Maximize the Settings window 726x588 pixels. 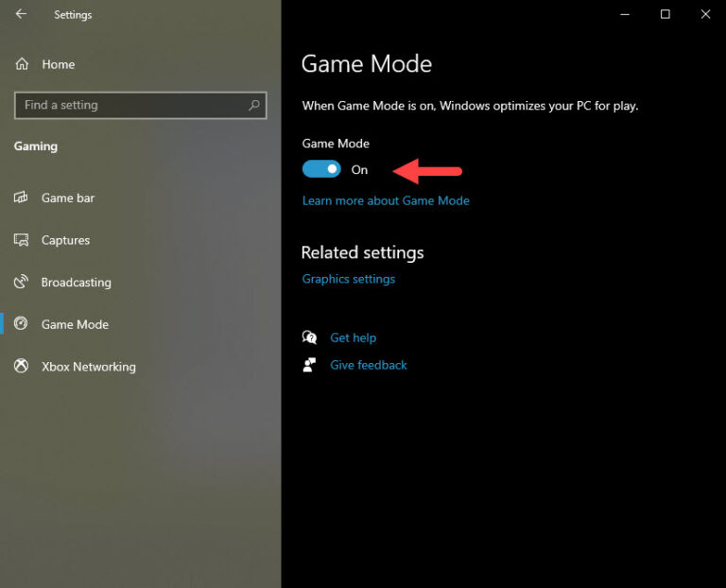[665, 14]
